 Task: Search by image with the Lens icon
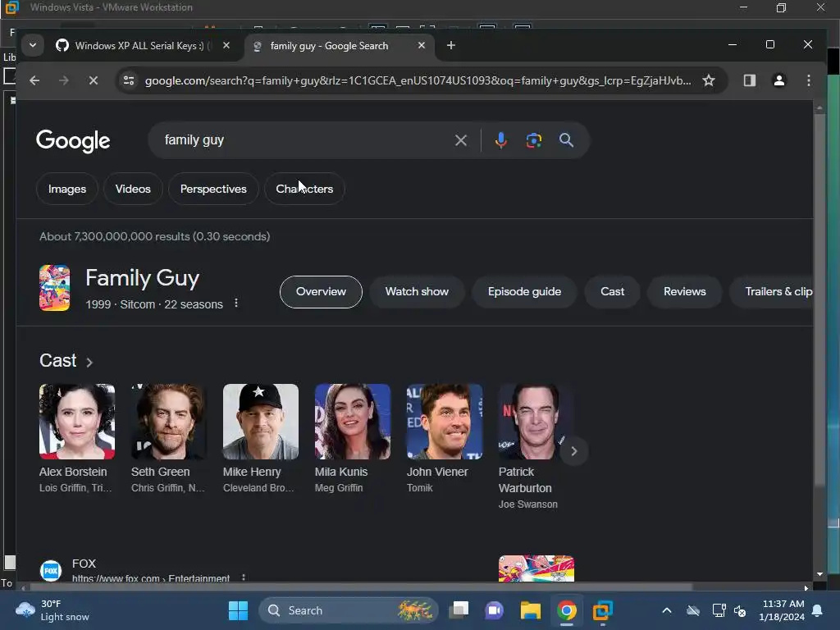pos(533,140)
